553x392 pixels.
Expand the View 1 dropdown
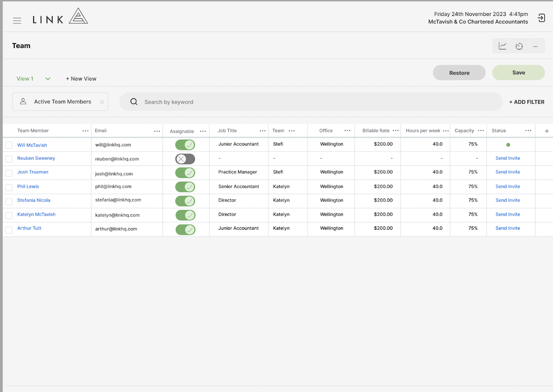pyautogui.click(x=48, y=78)
